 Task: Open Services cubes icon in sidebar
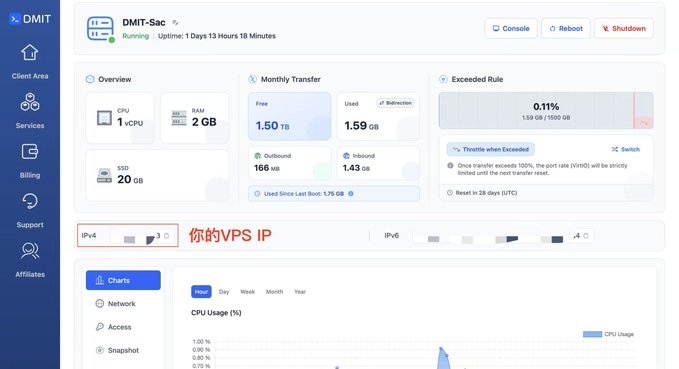click(x=29, y=102)
